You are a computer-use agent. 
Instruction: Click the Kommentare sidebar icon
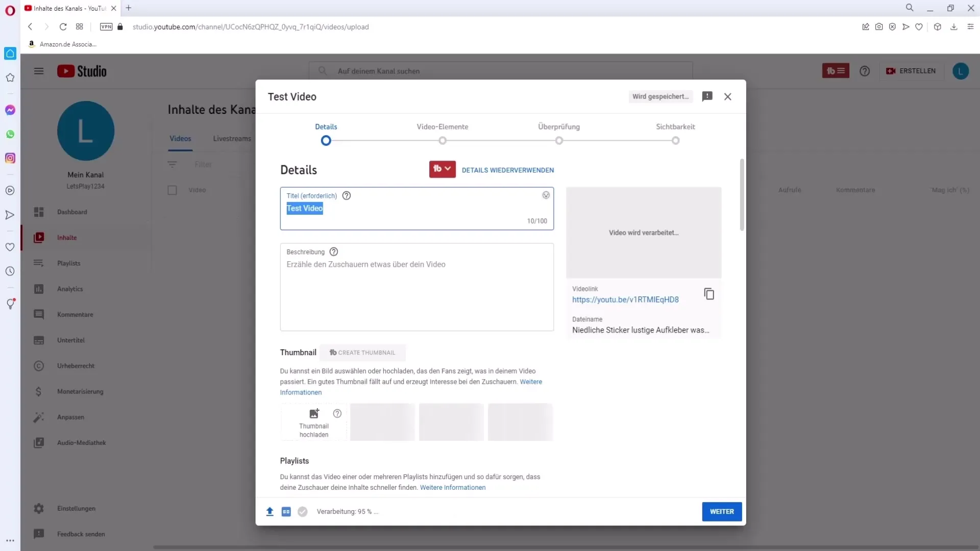pyautogui.click(x=38, y=314)
